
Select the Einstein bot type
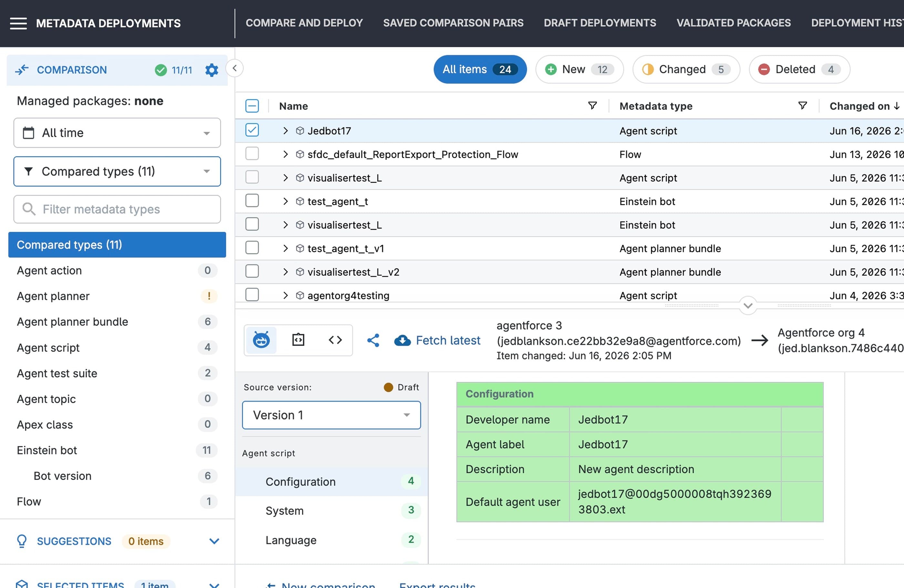(117, 450)
